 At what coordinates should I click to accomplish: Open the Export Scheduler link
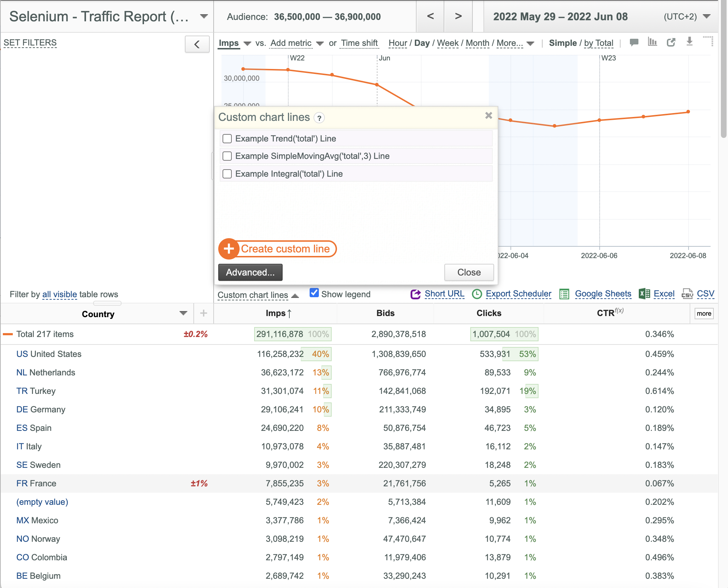(518, 294)
